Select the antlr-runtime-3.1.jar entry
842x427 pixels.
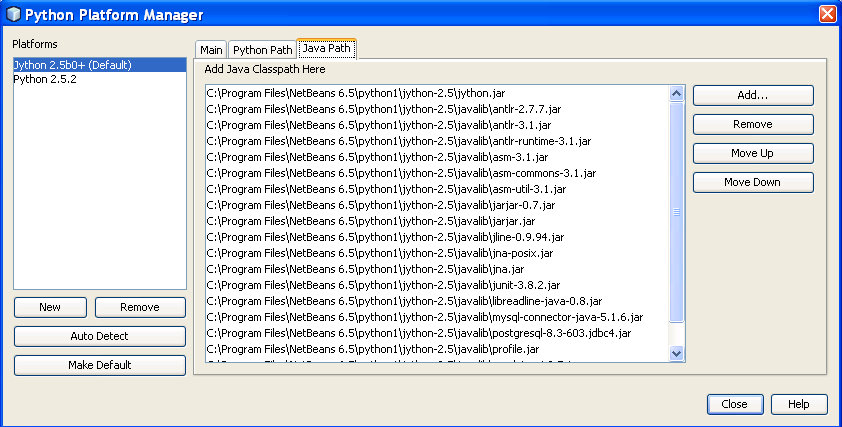click(x=437, y=141)
